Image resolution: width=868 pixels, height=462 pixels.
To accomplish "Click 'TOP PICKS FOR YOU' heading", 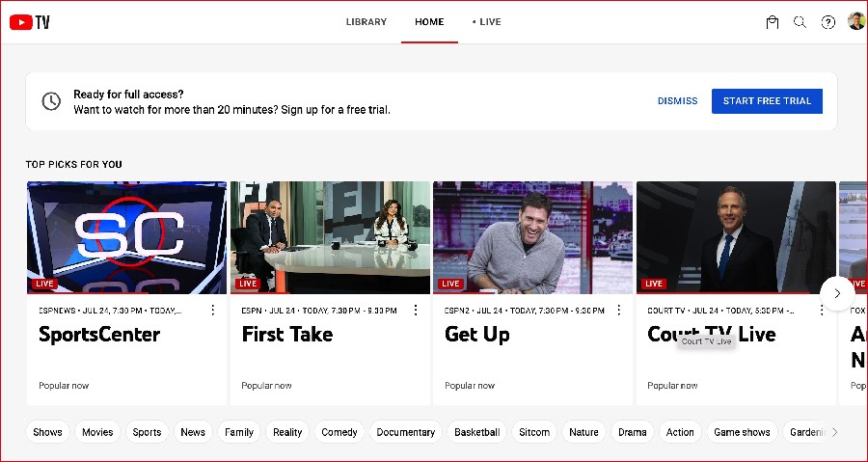I will pos(73,164).
